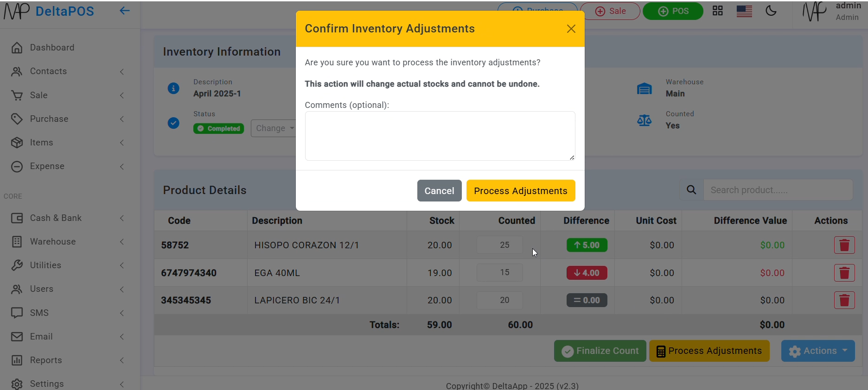Image resolution: width=868 pixels, height=390 pixels.
Task: Close the Confirm Inventory Adjustments dialog
Action: (571, 29)
